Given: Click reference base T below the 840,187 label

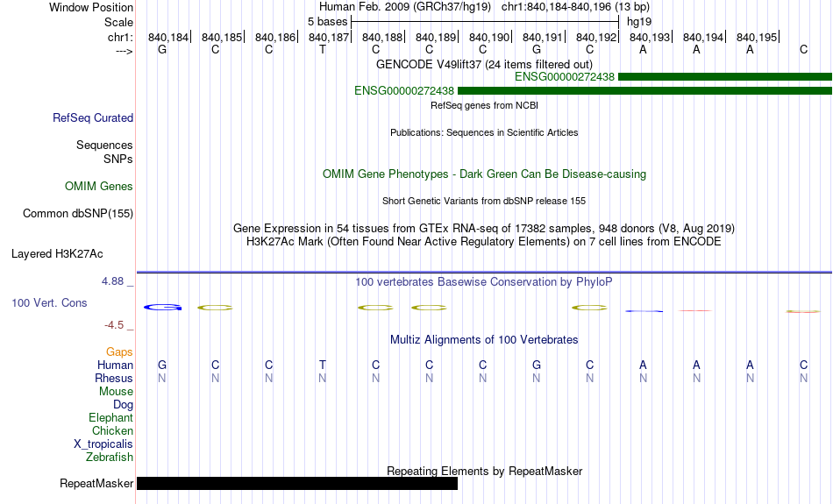Looking at the screenshot, I should [323, 49].
